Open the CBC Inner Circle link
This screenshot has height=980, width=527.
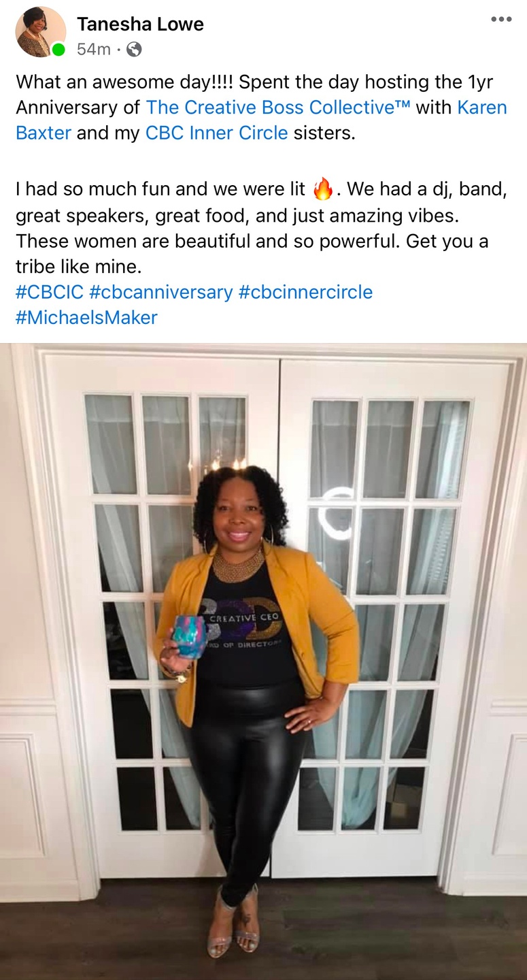[x=217, y=133]
